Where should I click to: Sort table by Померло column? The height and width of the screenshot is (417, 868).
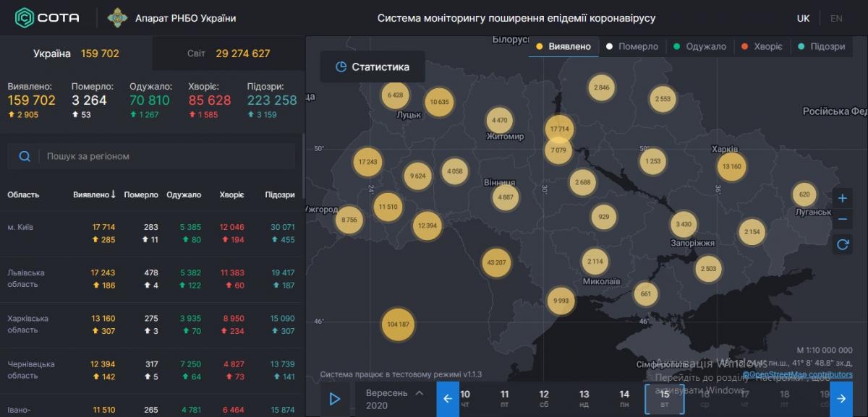pyautogui.click(x=141, y=194)
